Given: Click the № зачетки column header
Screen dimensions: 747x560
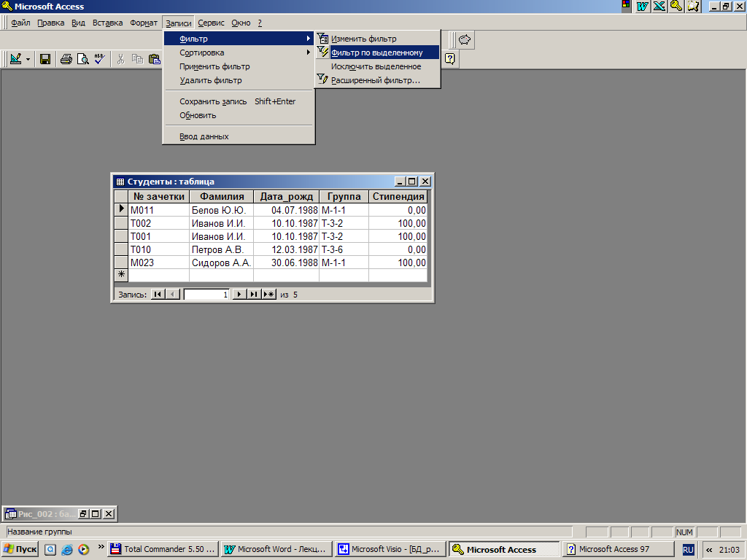Looking at the screenshot, I should tap(158, 196).
